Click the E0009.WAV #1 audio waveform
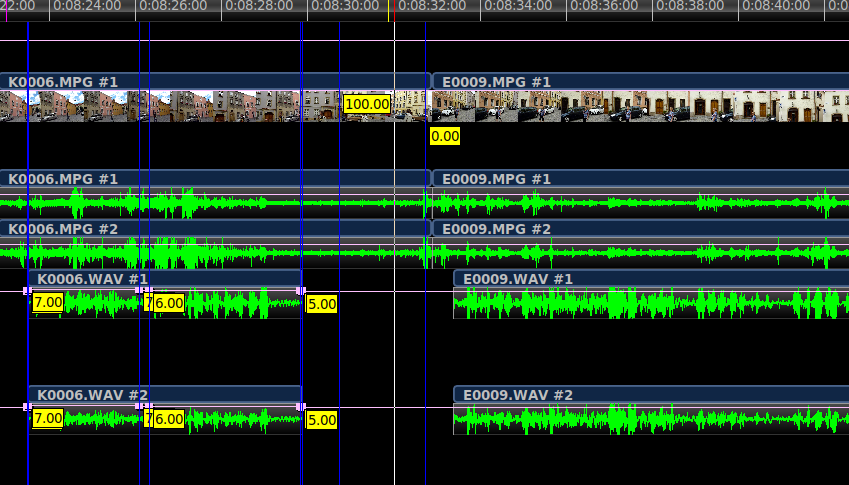 point(640,304)
